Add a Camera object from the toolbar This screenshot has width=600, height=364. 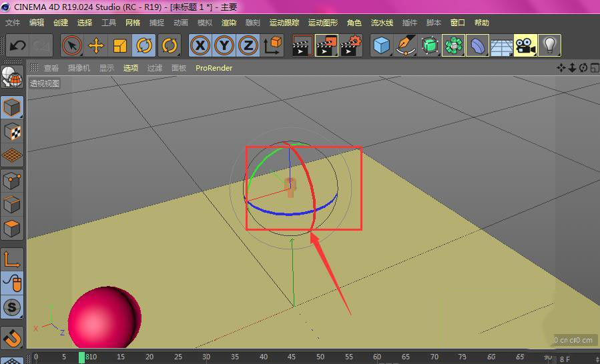pyautogui.click(x=526, y=46)
